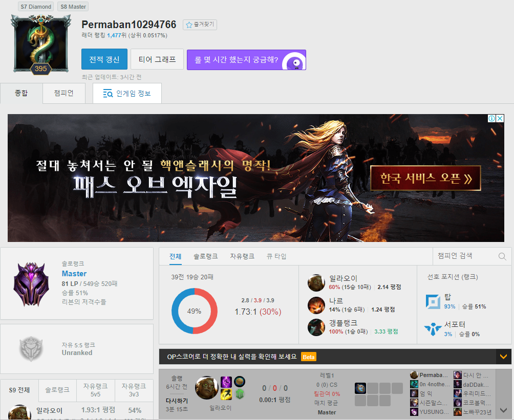Toggle the 즐겨찾기 favorite star button

click(200, 25)
